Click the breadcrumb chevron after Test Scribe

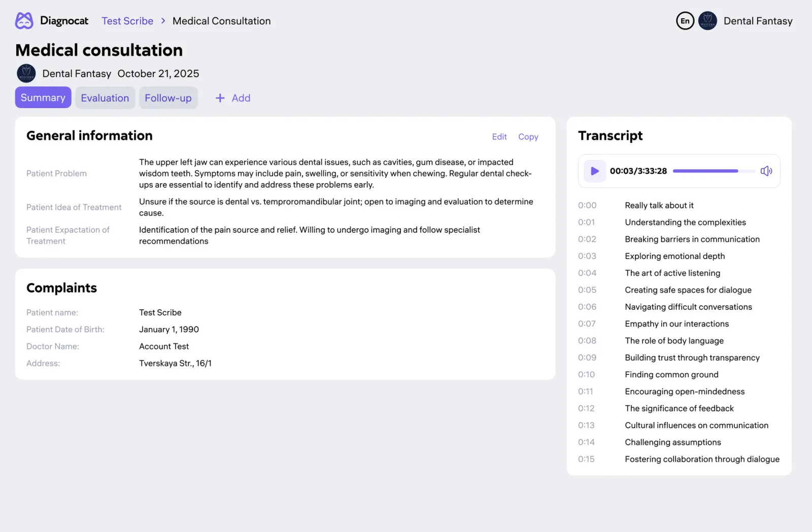pos(163,21)
